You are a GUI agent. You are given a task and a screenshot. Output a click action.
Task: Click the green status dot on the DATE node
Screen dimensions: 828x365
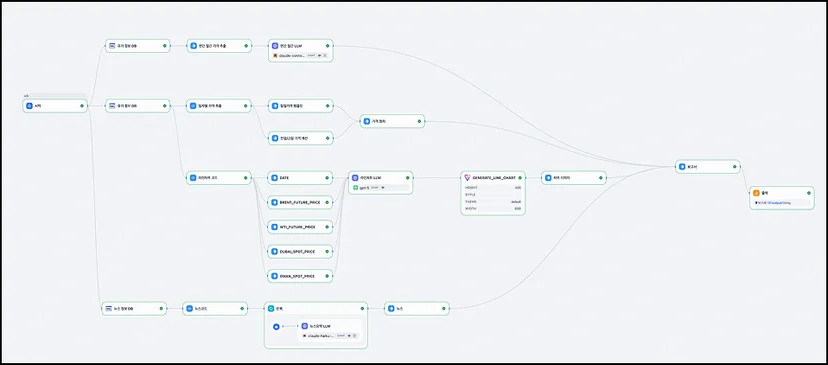click(327, 178)
